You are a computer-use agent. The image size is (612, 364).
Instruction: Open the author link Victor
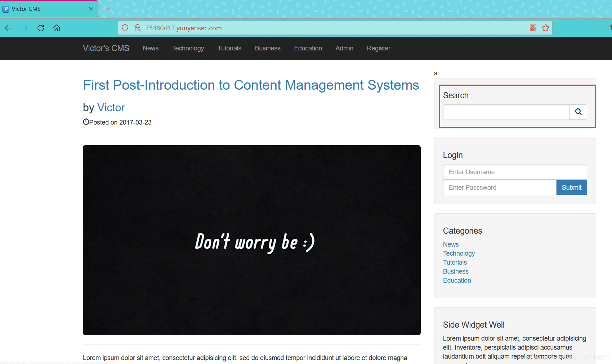(x=111, y=107)
